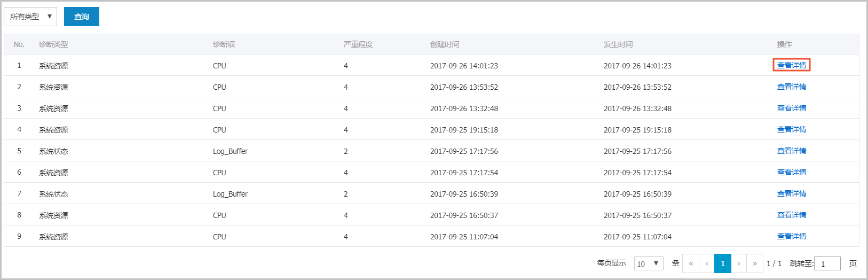View details of the 13:32:48 CPU entry

792,108
